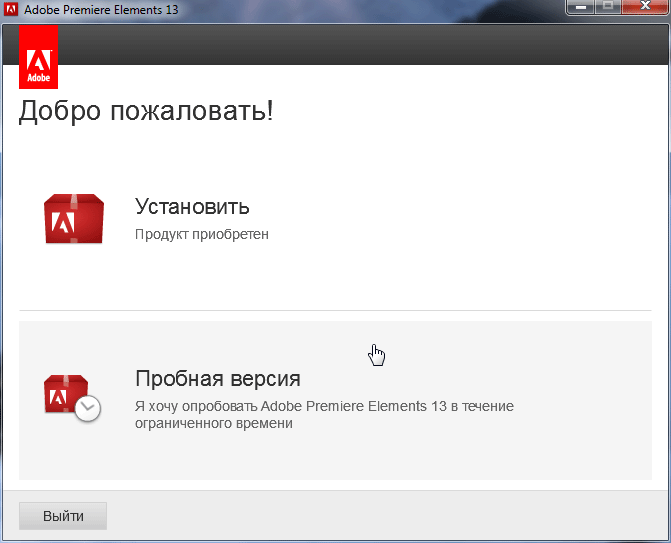Click the red Adobe box Install icon

pos(74,219)
